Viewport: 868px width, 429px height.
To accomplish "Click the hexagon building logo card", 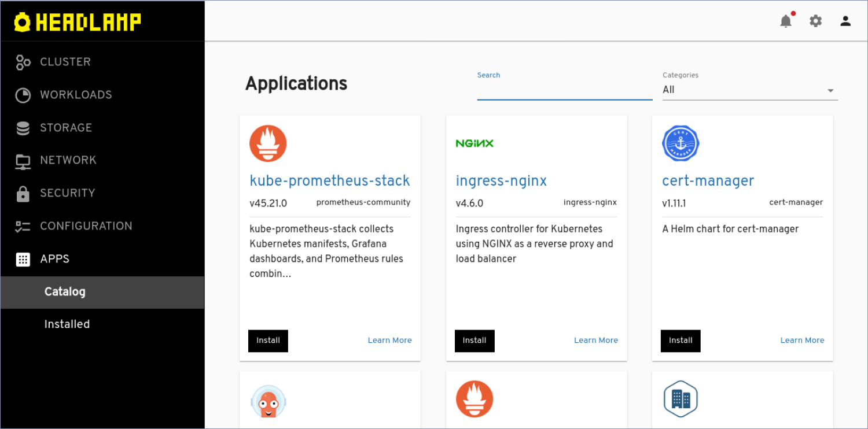I will click(681, 399).
